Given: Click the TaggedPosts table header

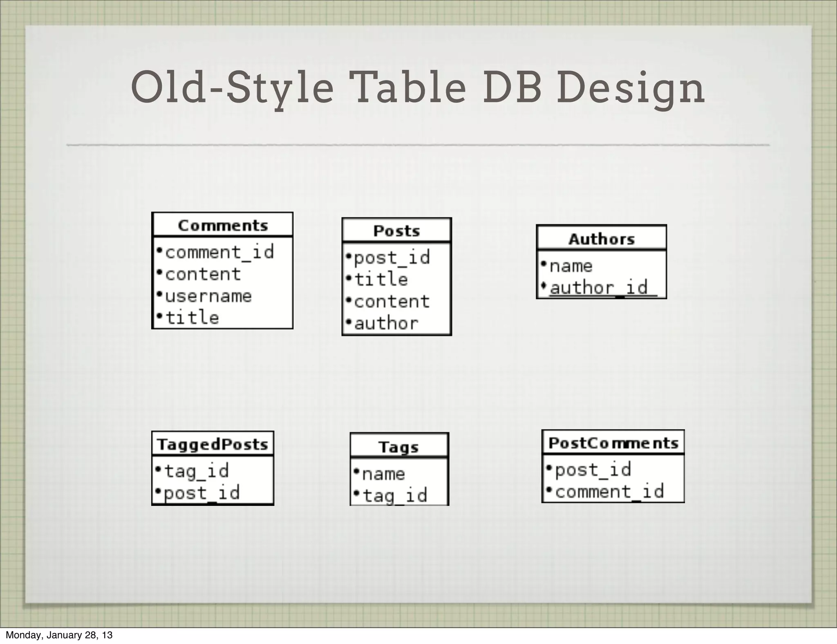Looking at the screenshot, I should pyautogui.click(x=213, y=444).
